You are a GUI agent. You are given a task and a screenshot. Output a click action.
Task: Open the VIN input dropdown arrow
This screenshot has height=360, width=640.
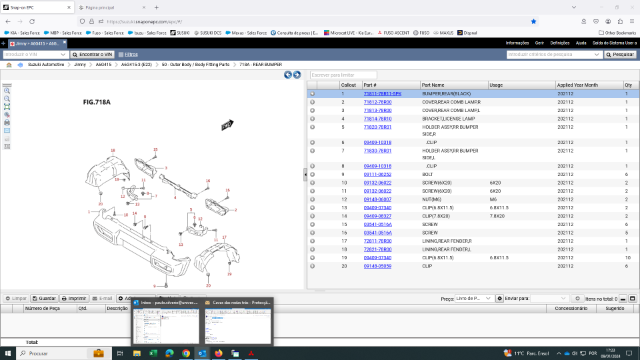point(63,54)
